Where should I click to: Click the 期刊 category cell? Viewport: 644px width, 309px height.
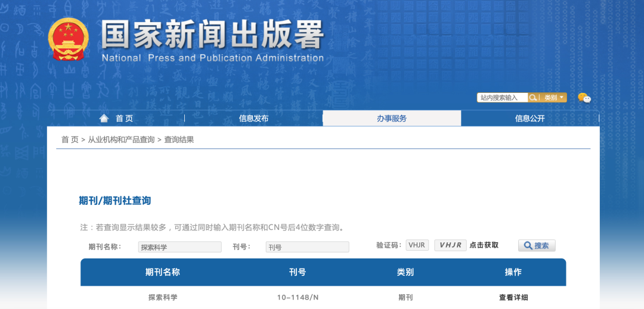[405, 298]
